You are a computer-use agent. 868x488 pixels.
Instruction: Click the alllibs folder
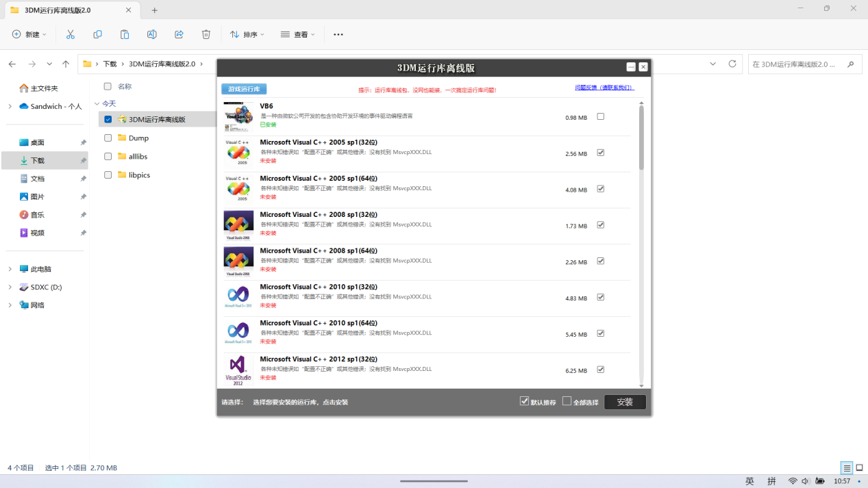coord(138,156)
